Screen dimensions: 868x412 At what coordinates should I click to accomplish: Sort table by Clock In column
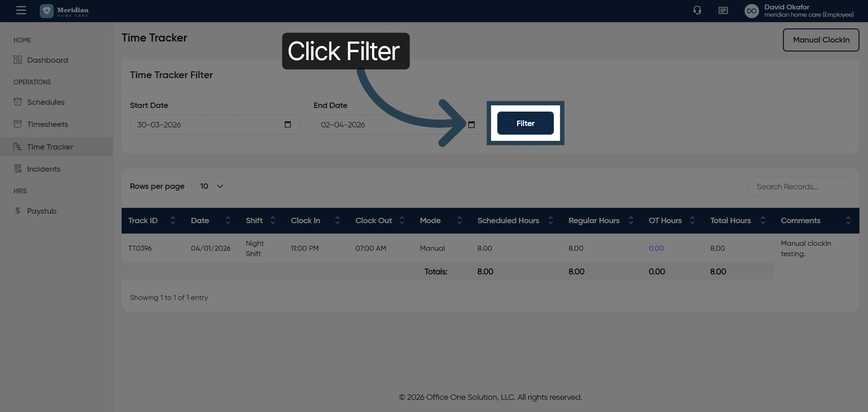[x=337, y=220]
